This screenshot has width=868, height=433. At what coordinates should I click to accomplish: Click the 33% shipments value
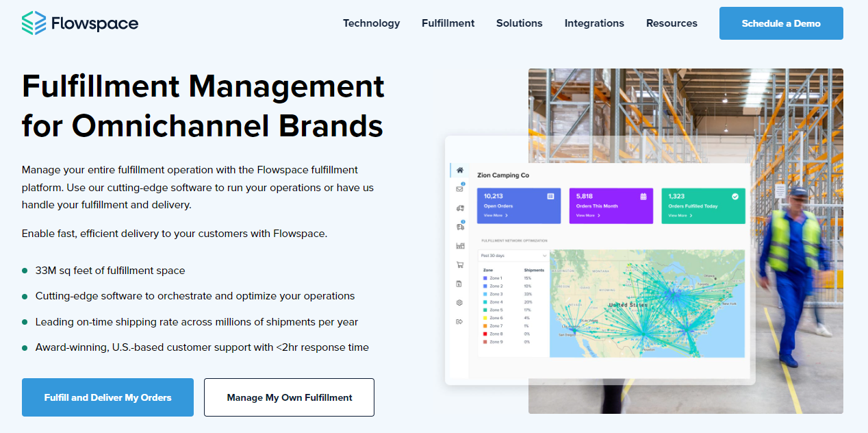coord(528,294)
